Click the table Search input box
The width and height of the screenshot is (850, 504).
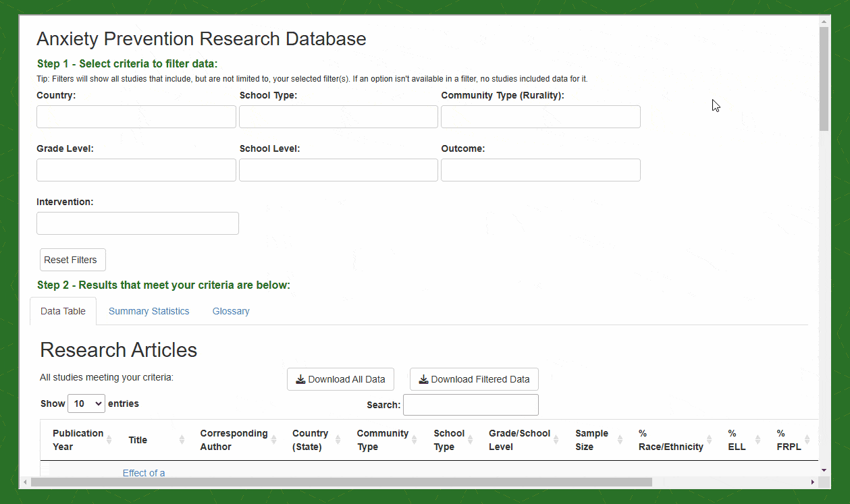(x=471, y=405)
